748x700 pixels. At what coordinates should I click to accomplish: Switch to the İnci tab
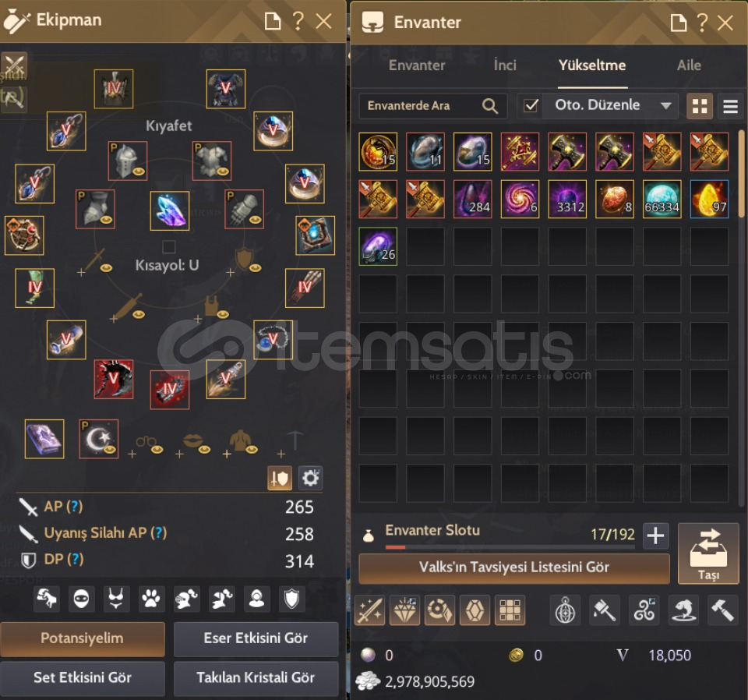(x=505, y=65)
